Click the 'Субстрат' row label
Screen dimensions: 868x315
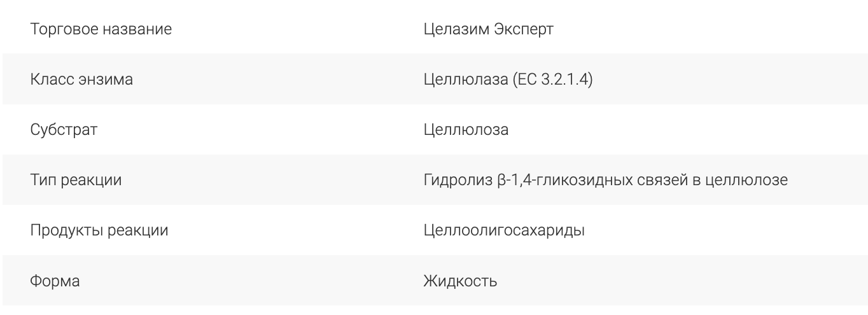click(63, 130)
